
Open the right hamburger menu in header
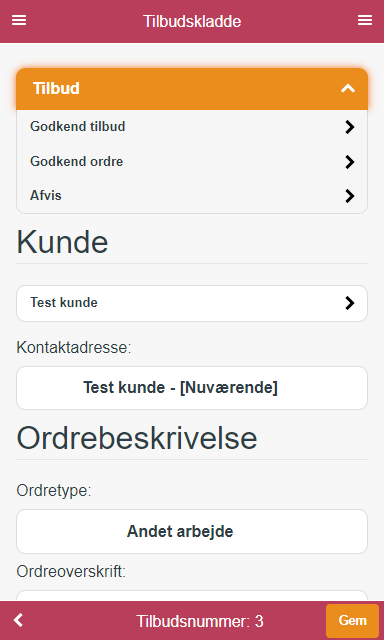tap(365, 20)
